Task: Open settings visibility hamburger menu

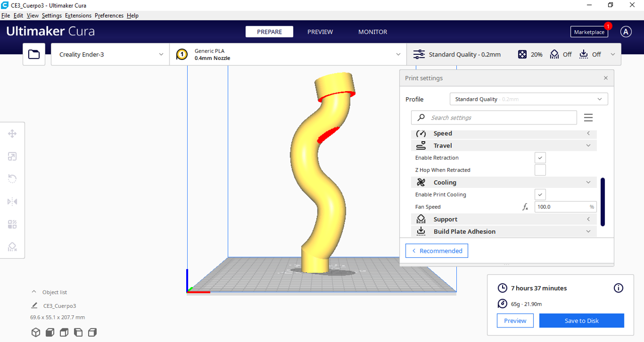Action: [x=588, y=117]
